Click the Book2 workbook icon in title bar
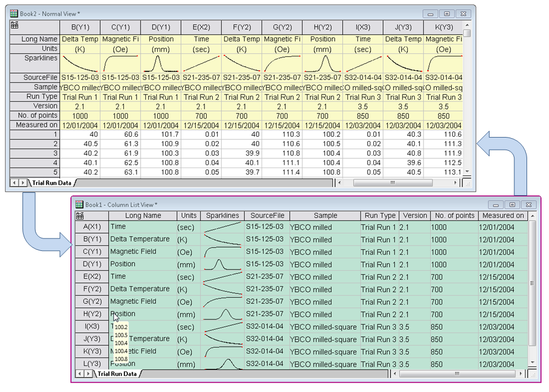Viewport: 549px width, 392px height. pyautogui.click(x=14, y=13)
